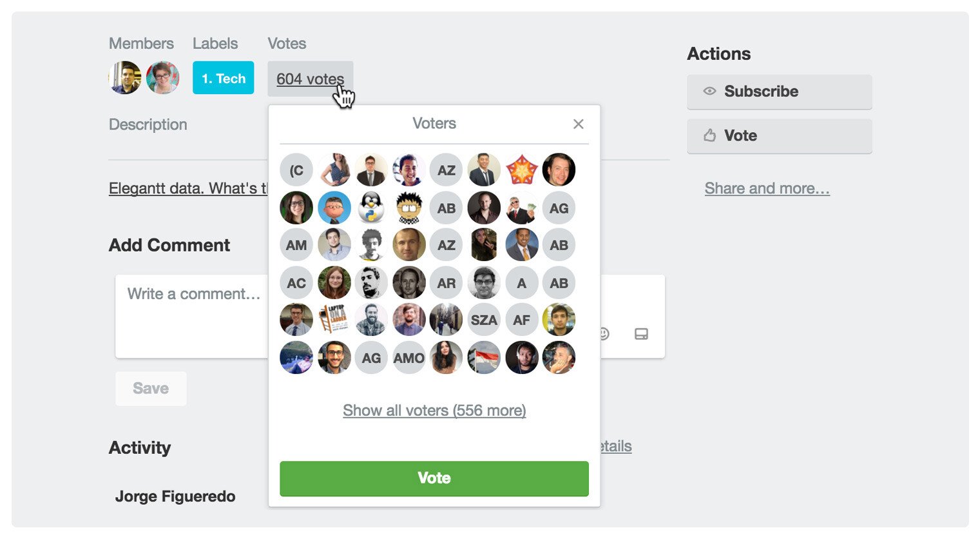Viewport: 980px width, 539px height.
Task: Select the Linux penguin voter avatar
Action: click(372, 208)
